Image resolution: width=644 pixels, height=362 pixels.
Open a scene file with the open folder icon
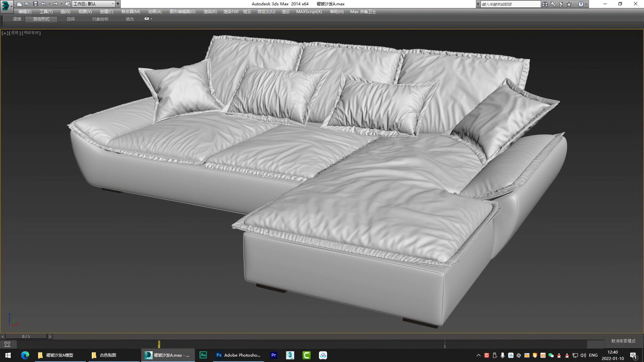coord(28,4)
